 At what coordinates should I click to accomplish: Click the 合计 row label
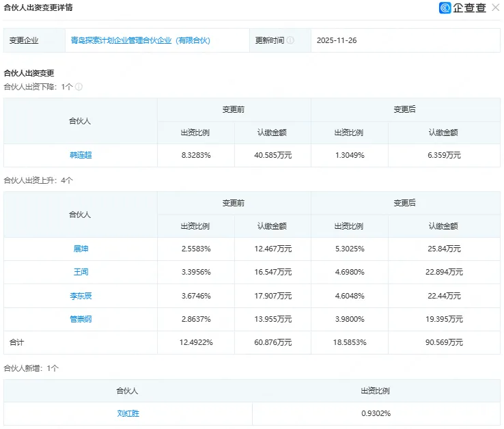[x=16, y=342]
